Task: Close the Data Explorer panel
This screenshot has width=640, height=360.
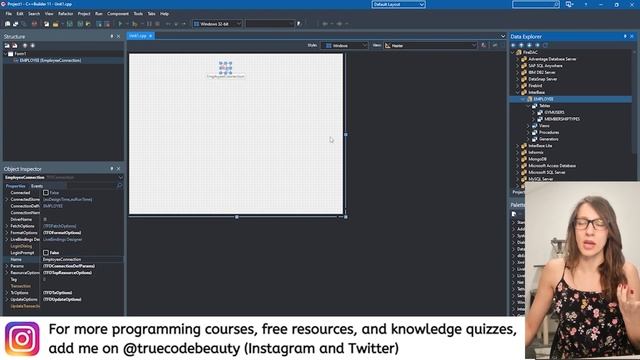Action: [x=632, y=36]
